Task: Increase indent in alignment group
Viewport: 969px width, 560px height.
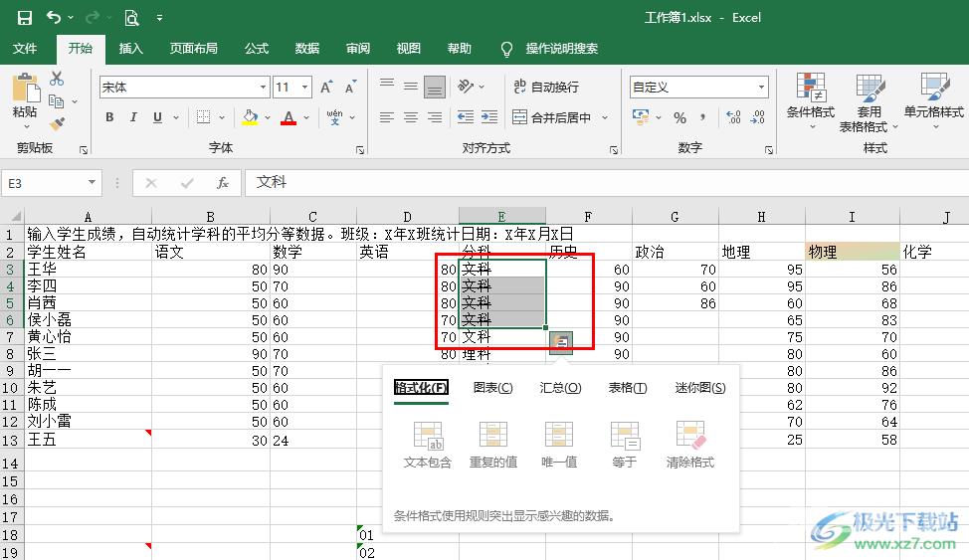Action: (489, 116)
